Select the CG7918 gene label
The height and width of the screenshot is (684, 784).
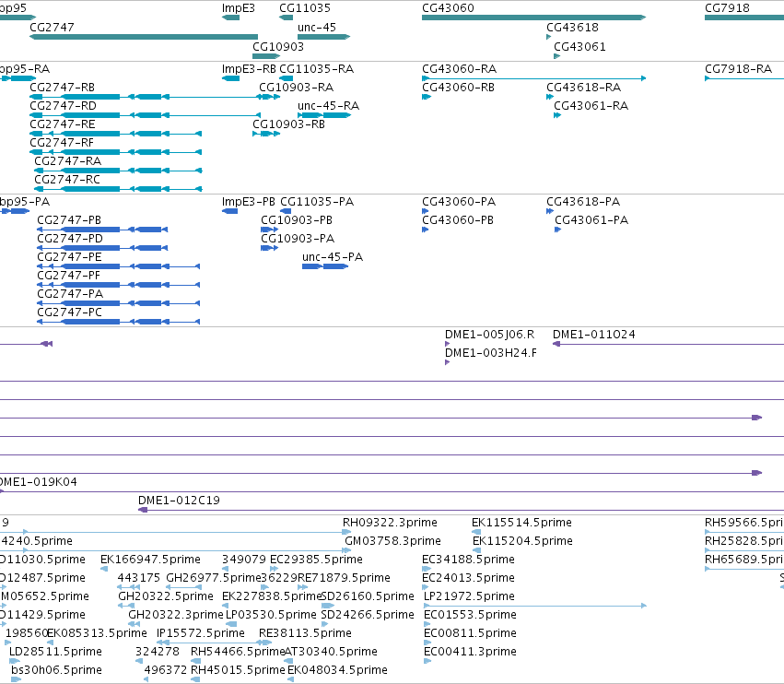(727, 8)
